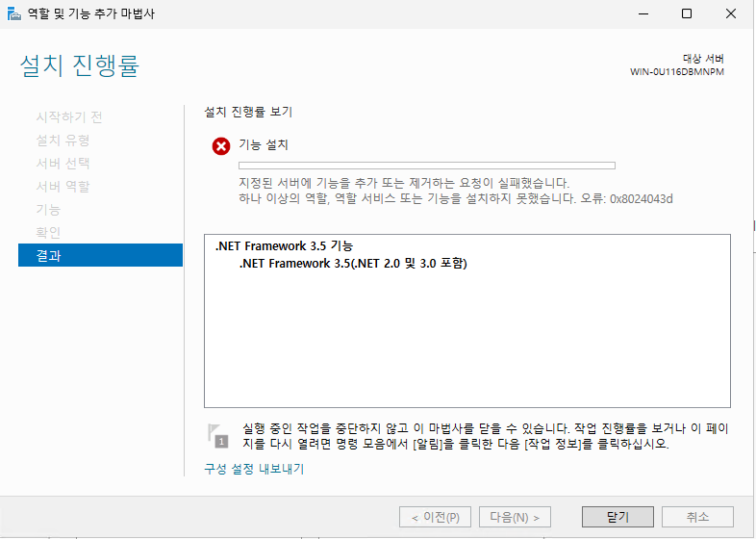This screenshot has height=539, width=756.
Task: Open the 구성 설정 내보내기 link
Action: click(x=254, y=469)
